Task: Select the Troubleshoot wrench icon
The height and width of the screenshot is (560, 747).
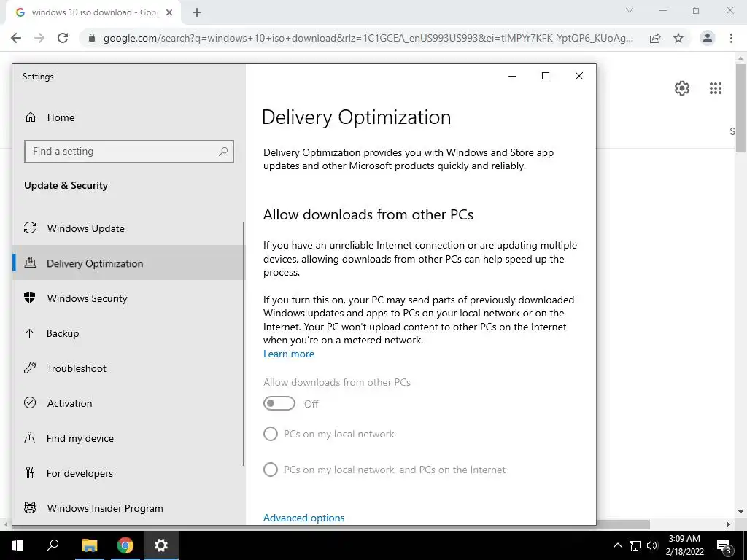Action: click(x=30, y=367)
